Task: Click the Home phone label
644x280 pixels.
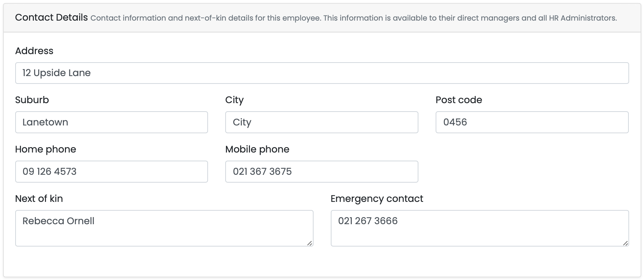Action: click(x=46, y=149)
